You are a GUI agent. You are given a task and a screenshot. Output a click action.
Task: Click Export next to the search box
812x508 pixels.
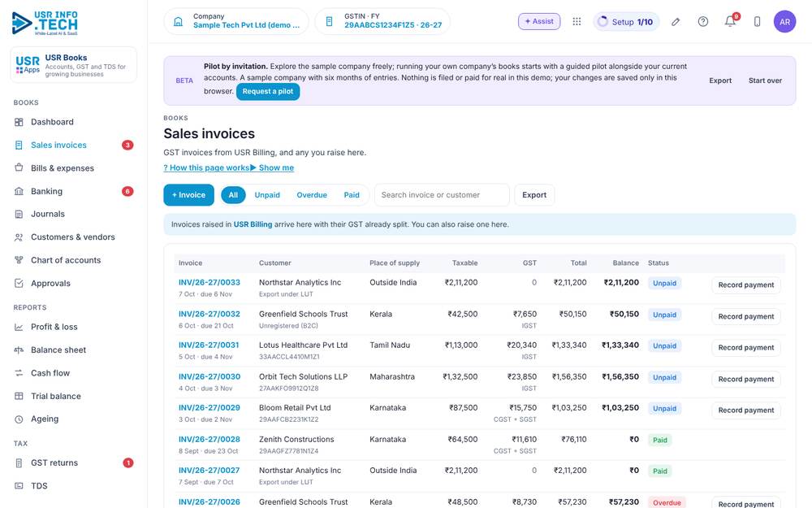[534, 195]
